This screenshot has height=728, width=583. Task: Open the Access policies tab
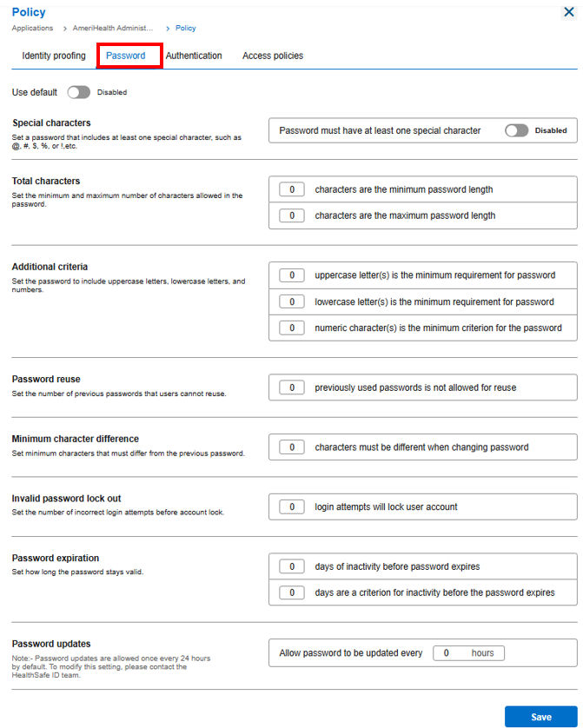(x=273, y=56)
